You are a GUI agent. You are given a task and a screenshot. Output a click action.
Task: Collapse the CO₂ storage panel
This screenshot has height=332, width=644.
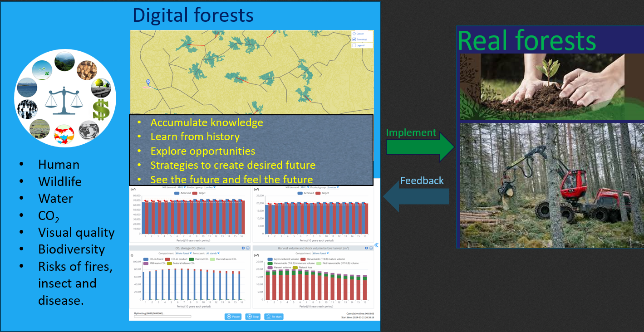pos(248,248)
